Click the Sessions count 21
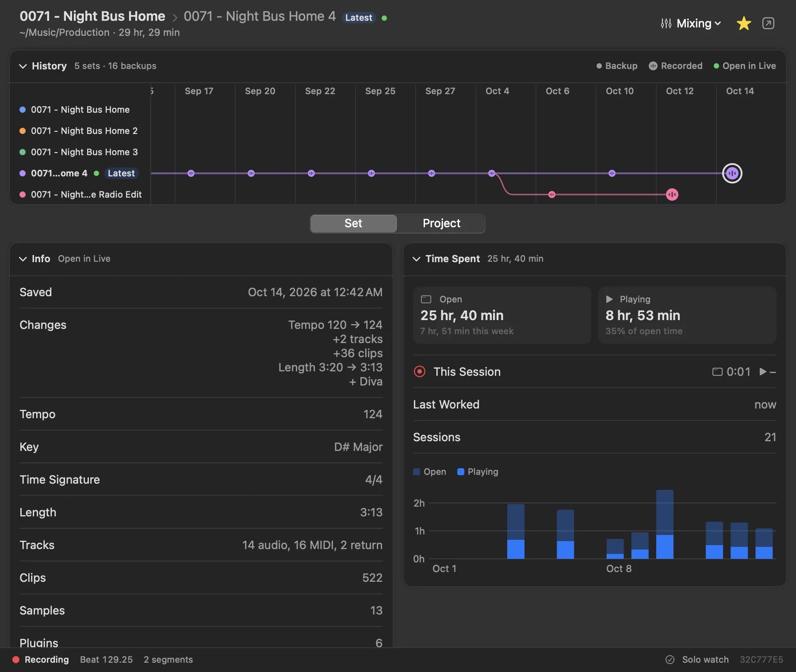The image size is (796, 672). pyautogui.click(x=770, y=437)
